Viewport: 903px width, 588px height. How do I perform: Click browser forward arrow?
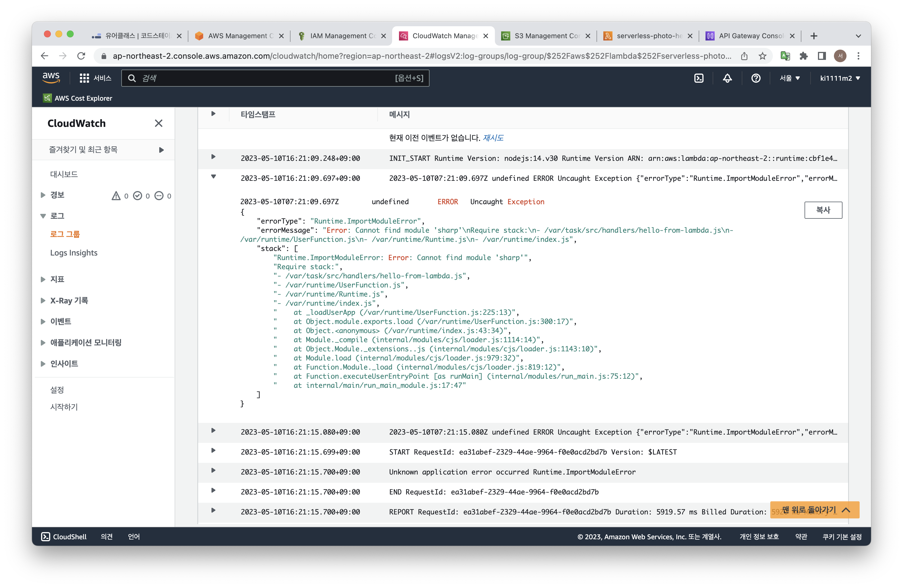[63, 56]
